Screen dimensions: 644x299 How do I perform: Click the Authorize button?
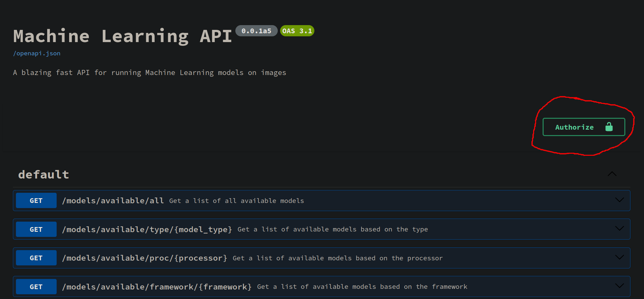coord(584,127)
